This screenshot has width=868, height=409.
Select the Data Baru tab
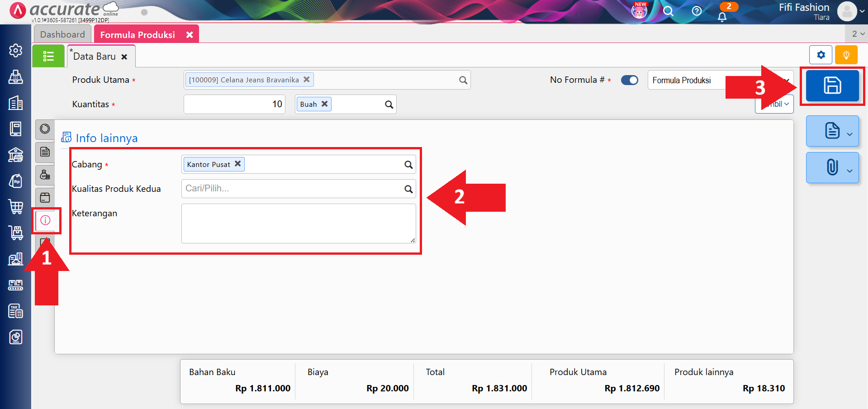pyautogui.click(x=95, y=57)
